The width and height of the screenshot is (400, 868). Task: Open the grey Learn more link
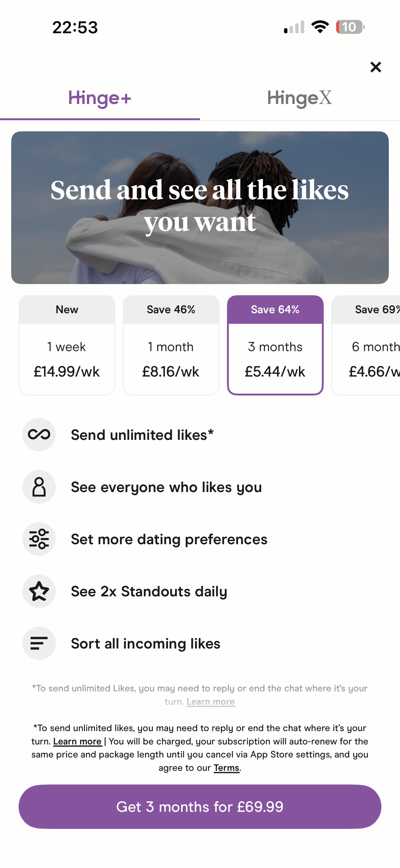211,702
